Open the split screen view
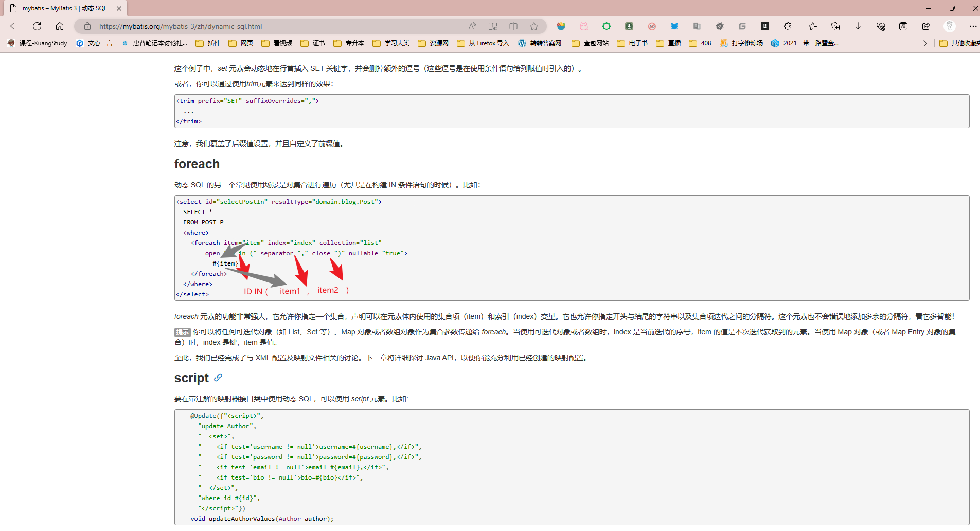This screenshot has height=531, width=980. coord(513,26)
